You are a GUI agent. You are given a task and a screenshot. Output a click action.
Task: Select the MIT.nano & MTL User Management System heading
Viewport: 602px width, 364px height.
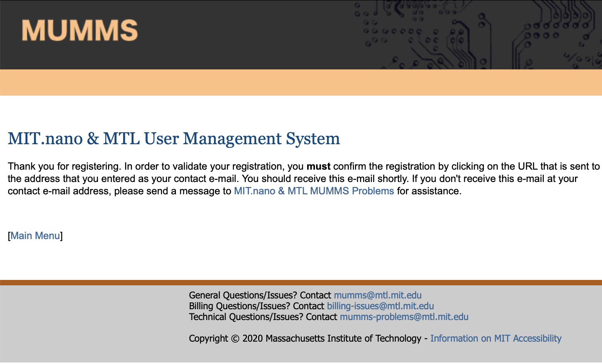click(174, 139)
